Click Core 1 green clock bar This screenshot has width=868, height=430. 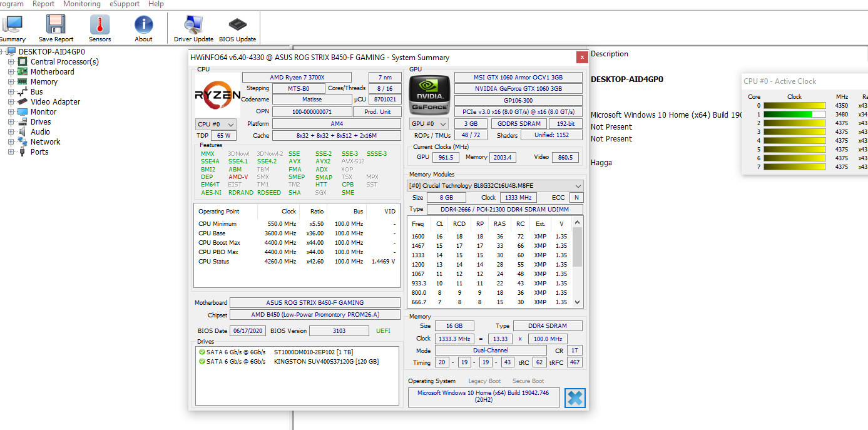[794, 115]
